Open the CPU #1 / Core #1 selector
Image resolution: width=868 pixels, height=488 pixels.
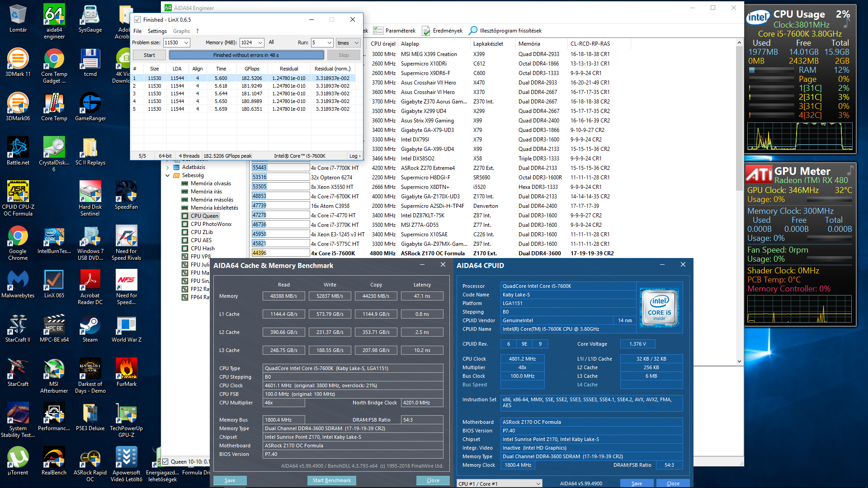499,483
